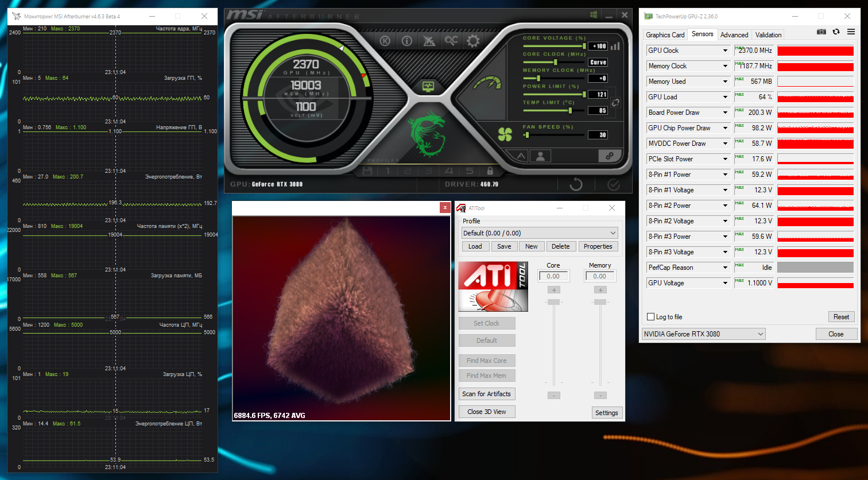The height and width of the screenshot is (480, 868).
Task: Open the NVIDIA GeForce RTX 3080 GPU selector
Action: point(704,334)
